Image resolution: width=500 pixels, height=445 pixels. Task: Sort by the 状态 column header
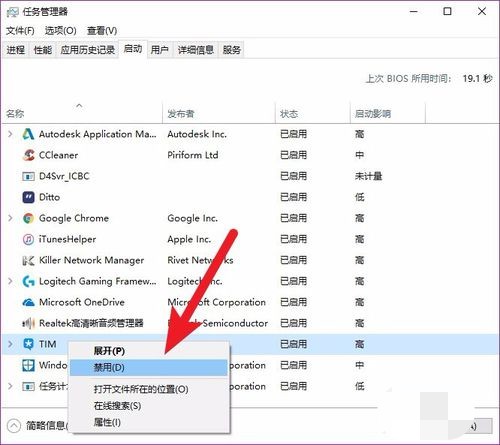click(313, 113)
